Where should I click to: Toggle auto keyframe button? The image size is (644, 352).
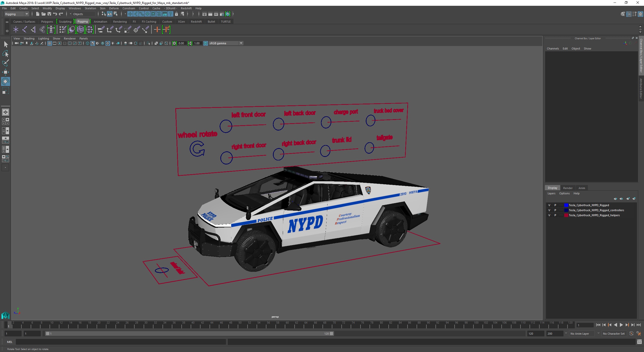(631, 334)
